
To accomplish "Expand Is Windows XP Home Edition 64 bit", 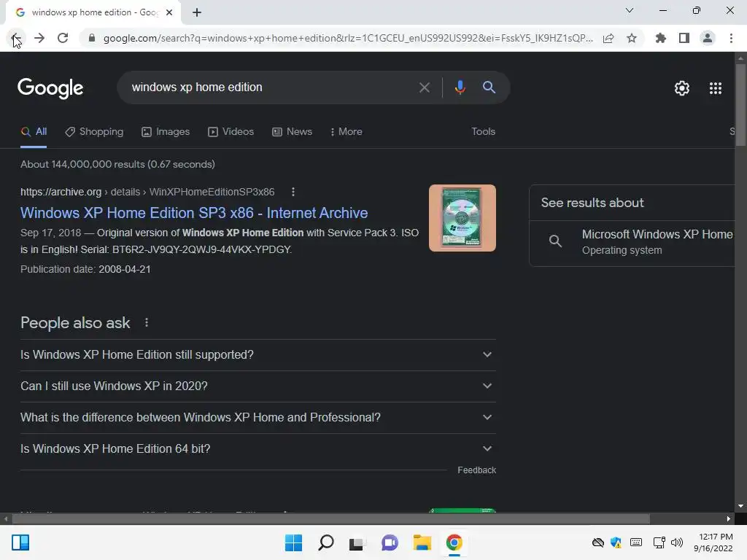I will pos(258,449).
